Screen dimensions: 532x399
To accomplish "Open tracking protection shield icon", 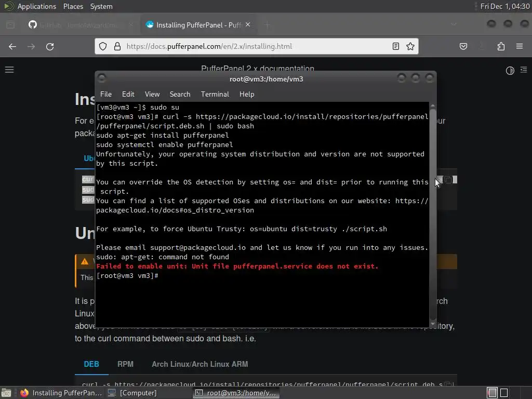I will pos(103,46).
